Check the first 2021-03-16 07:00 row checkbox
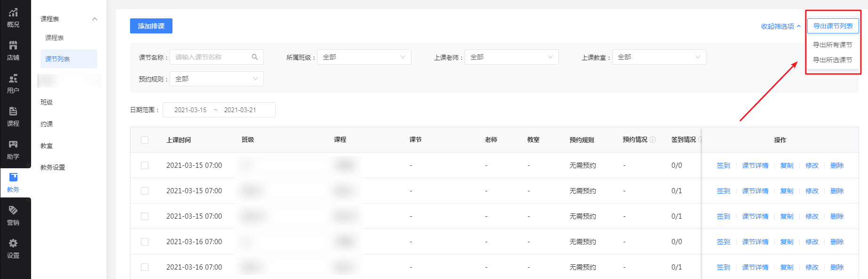The image size is (868, 279). [x=145, y=242]
